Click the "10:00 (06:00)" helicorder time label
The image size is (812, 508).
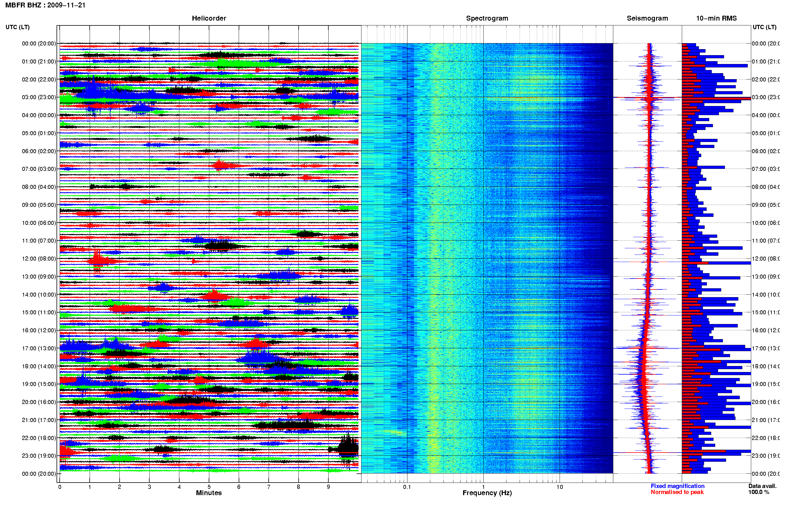click(39, 223)
